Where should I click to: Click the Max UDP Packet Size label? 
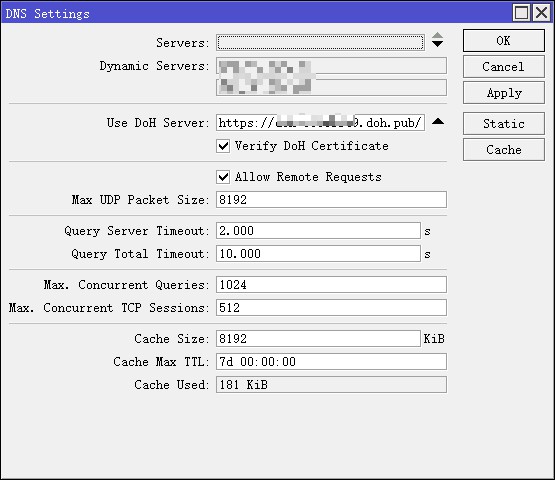140,200
